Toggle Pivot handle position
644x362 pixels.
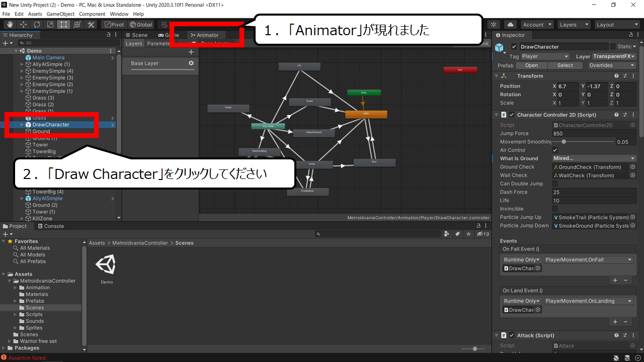pos(114,25)
